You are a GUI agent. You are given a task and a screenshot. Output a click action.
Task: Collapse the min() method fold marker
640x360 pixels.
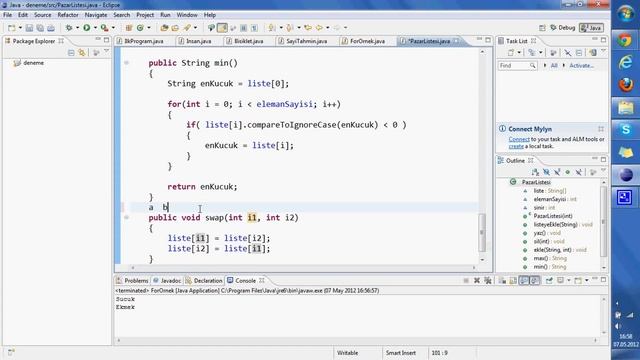click(x=127, y=63)
